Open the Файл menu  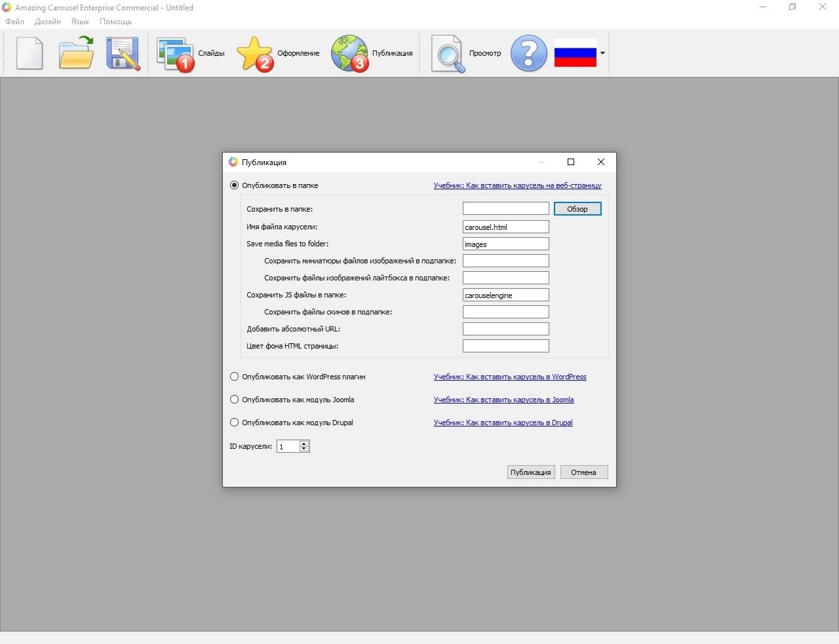click(15, 22)
